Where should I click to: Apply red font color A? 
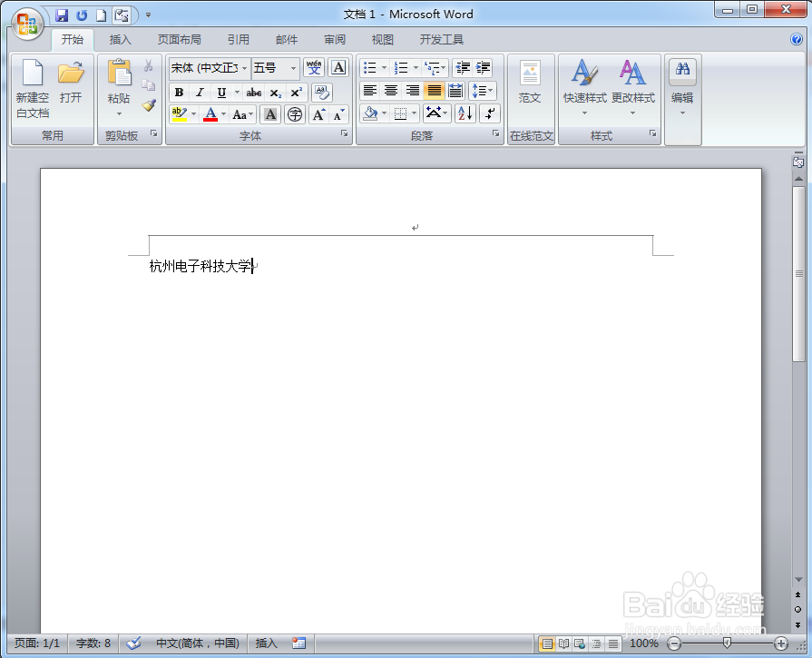tap(210, 114)
